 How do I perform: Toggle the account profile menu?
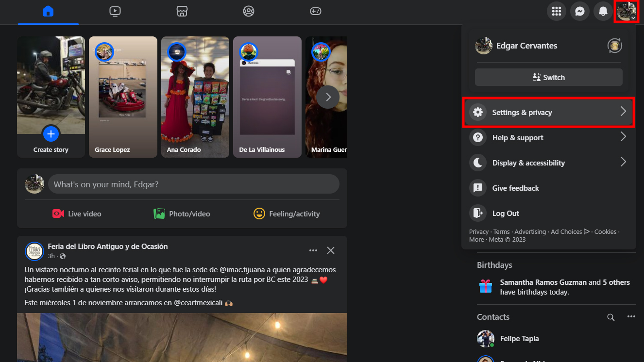click(626, 11)
